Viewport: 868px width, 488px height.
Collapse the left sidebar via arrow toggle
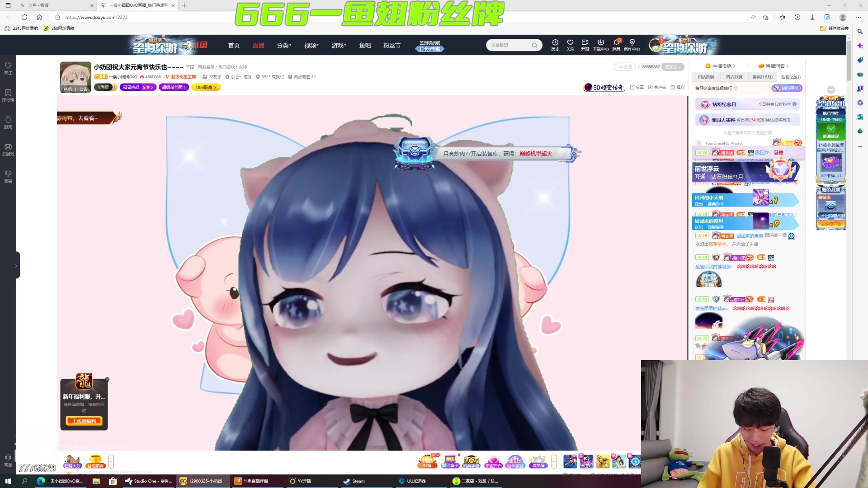pos(17,265)
